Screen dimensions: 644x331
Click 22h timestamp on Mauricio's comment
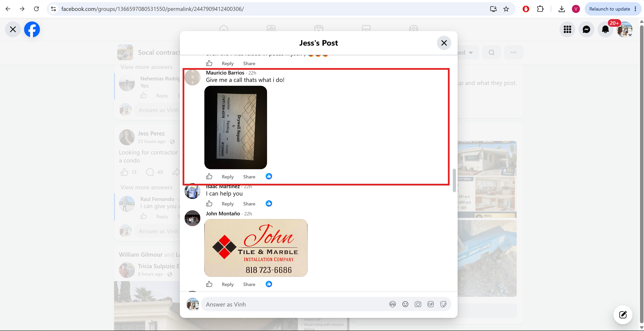[x=252, y=73]
